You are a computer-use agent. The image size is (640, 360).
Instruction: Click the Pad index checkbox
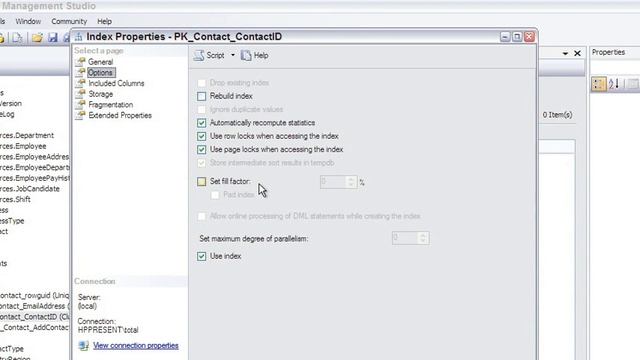pos(215,195)
